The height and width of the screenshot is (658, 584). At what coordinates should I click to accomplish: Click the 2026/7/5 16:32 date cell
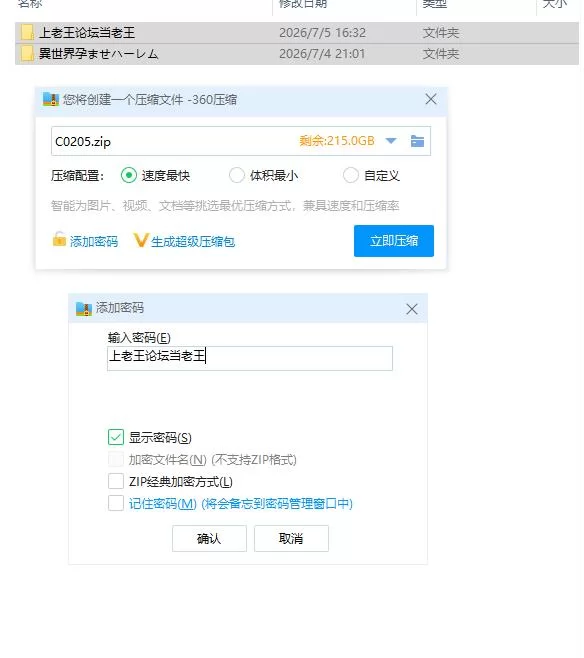[x=322, y=33]
